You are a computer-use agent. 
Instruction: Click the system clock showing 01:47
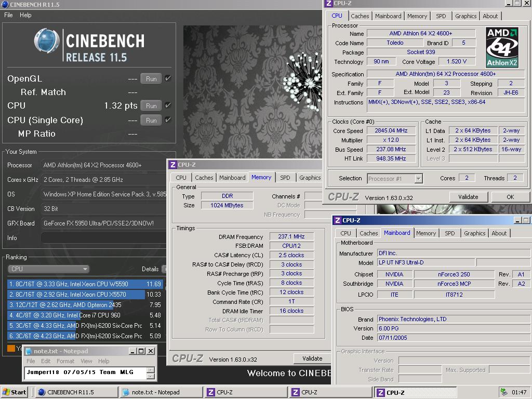point(519,392)
